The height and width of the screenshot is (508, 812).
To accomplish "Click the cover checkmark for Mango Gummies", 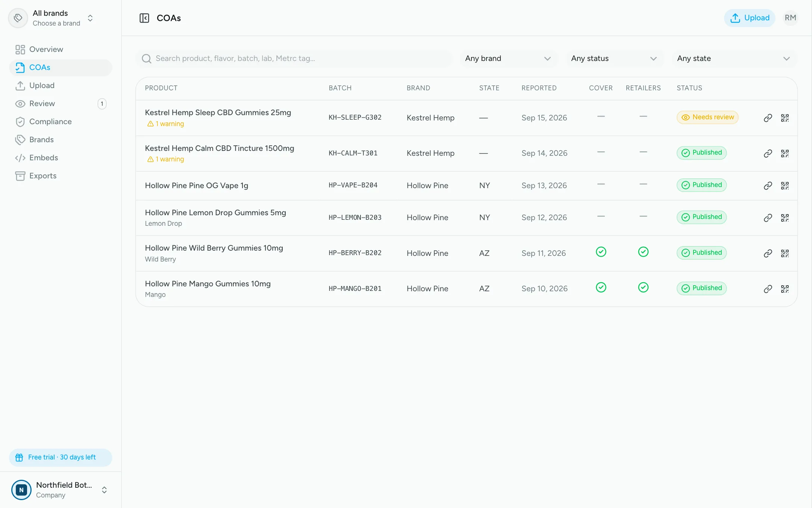I will (601, 287).
